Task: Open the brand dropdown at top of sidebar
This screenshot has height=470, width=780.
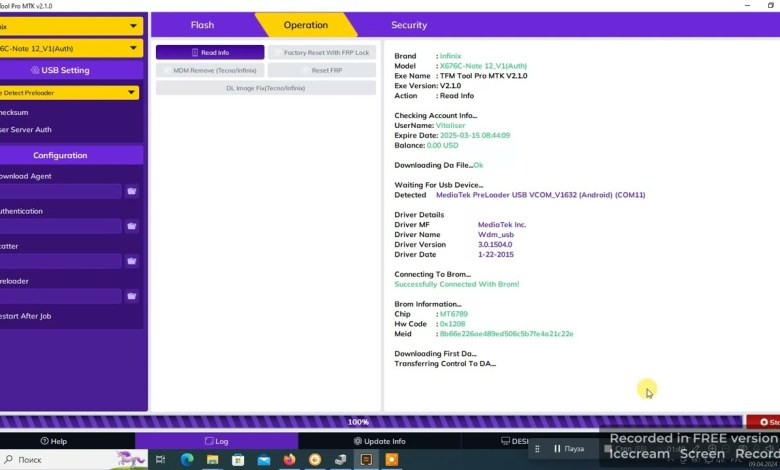Action: coord(71,26)
